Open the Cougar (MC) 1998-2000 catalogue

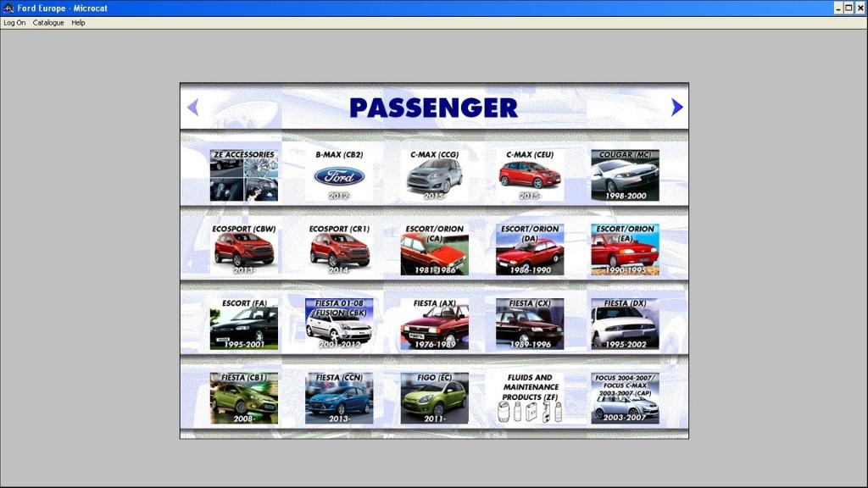[x=625, y=175]
